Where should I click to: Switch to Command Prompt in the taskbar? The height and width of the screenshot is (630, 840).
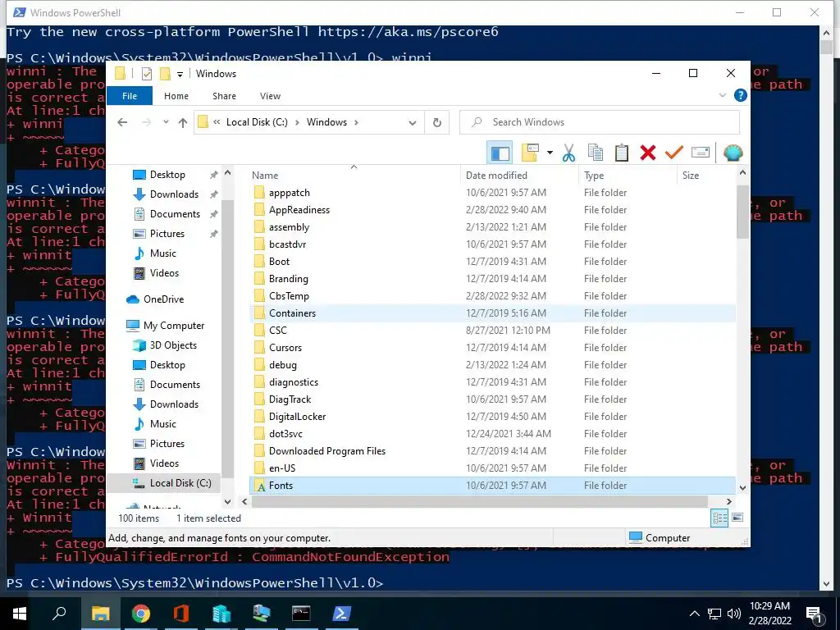301,613
